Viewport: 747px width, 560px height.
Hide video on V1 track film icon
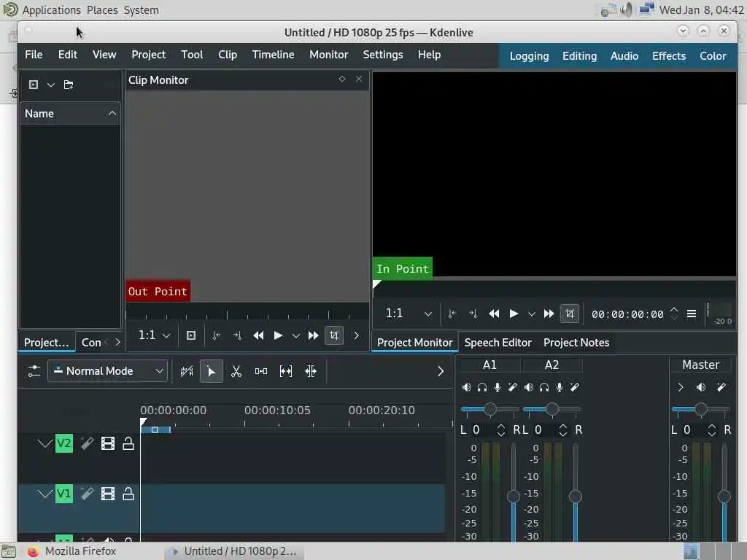point(108,494)
